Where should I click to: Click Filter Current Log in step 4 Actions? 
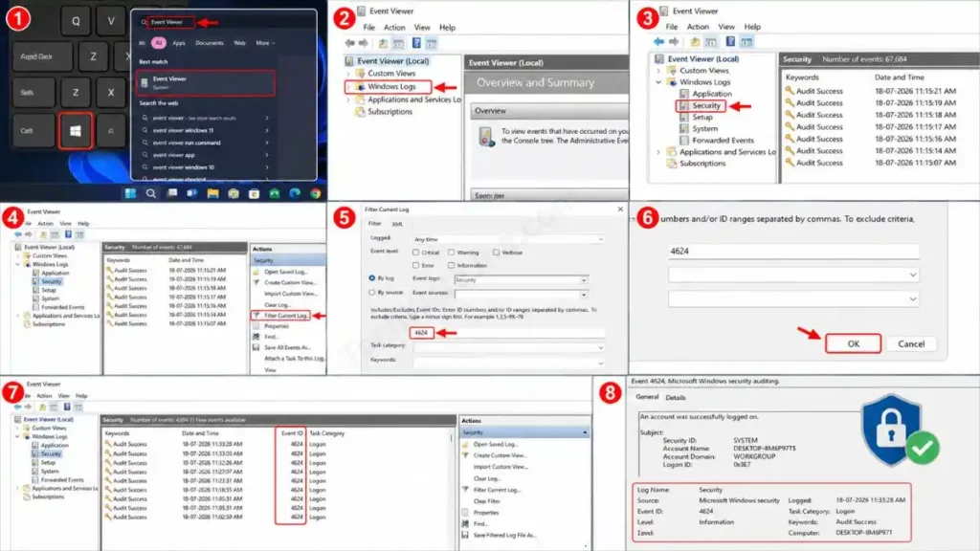[285, 316]
